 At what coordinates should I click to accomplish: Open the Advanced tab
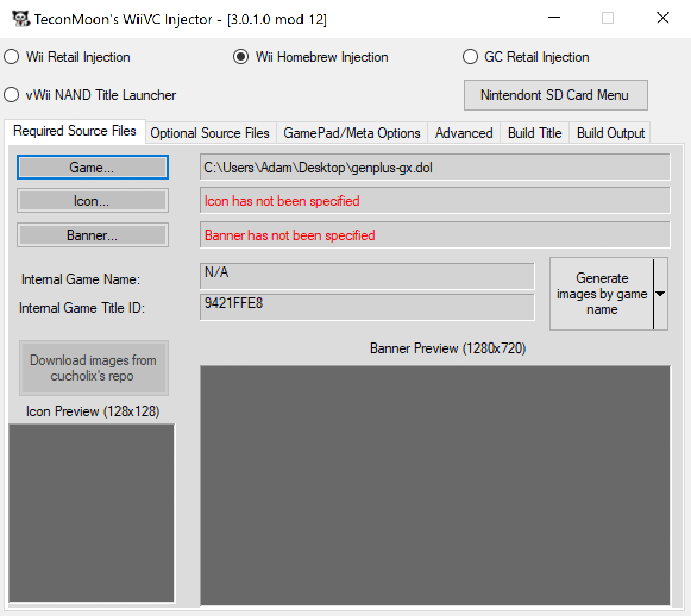(464, 133)
